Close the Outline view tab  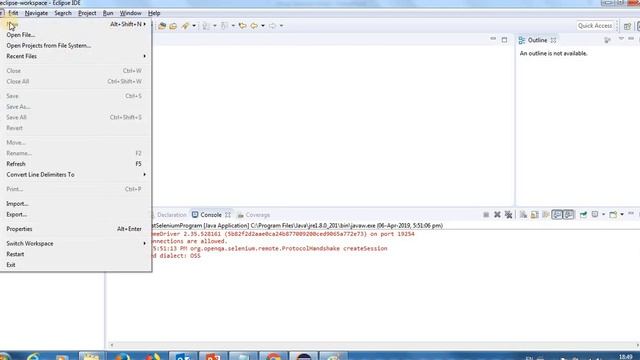[553, 40]
